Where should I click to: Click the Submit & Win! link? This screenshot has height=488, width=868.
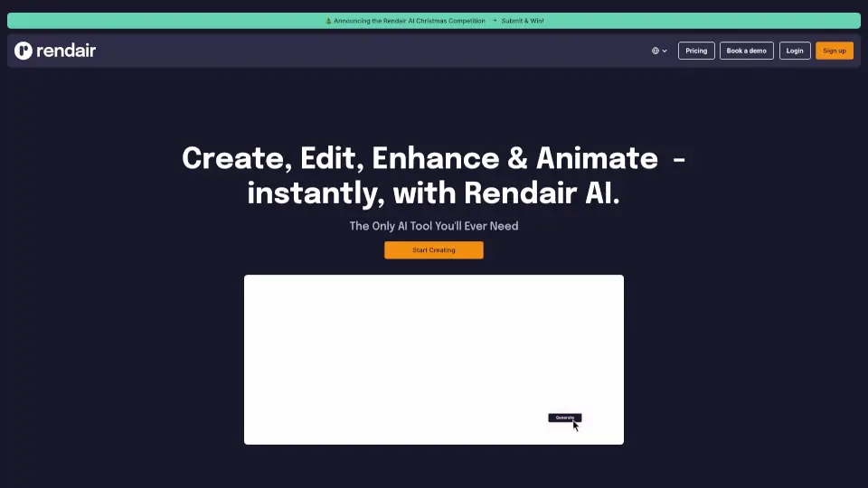[523, 21]
